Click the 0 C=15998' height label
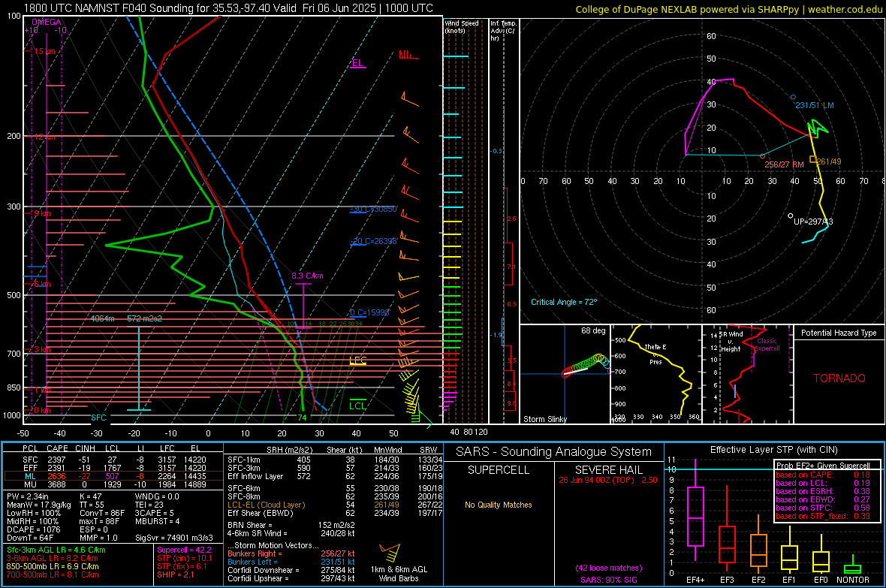The width and height of the screenshot is (886, 588). click(x=369, y=312)
